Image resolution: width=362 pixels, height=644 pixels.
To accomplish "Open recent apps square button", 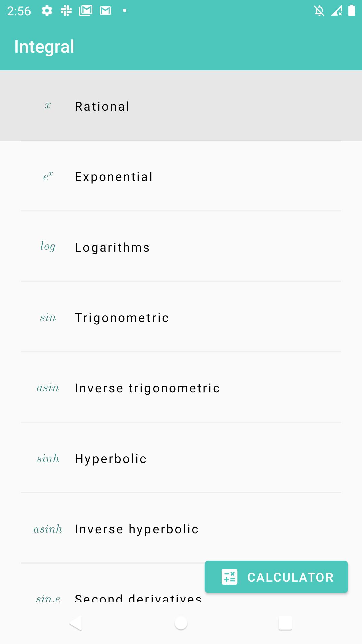I will click(x=285, y=623).
